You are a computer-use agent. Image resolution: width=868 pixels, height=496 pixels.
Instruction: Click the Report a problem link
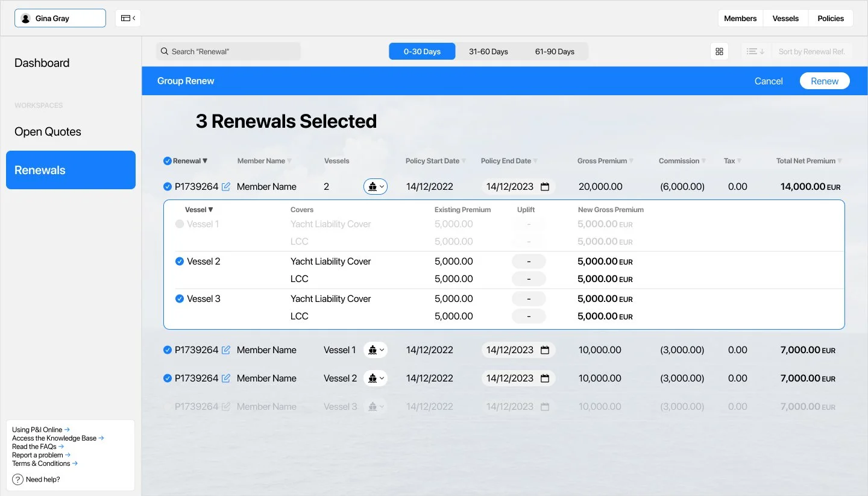pos(42,455)
